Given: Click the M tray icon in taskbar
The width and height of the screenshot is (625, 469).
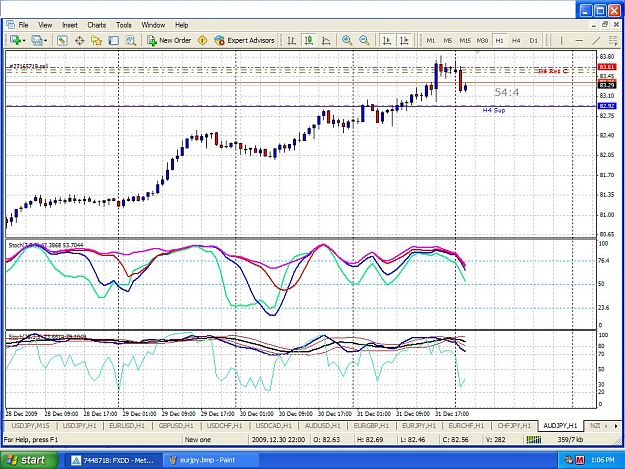Looking at the screenshot, I should [580, 460].
